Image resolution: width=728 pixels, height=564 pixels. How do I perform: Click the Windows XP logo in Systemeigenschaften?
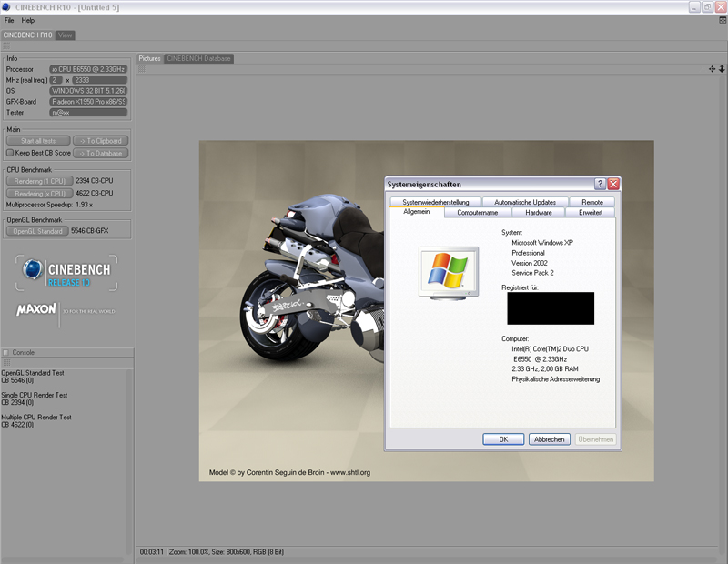[448, 273]
